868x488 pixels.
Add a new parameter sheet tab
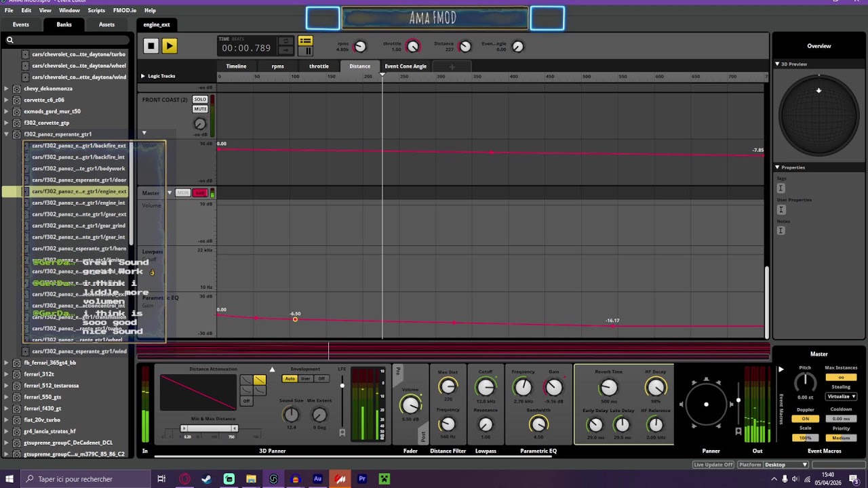(452, 66)
